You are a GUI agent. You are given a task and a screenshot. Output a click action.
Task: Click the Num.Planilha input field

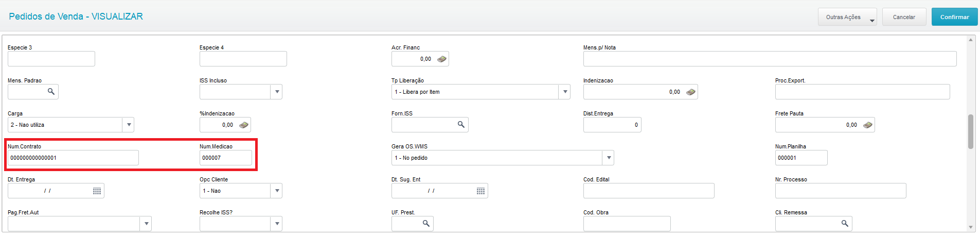(801, 158)
